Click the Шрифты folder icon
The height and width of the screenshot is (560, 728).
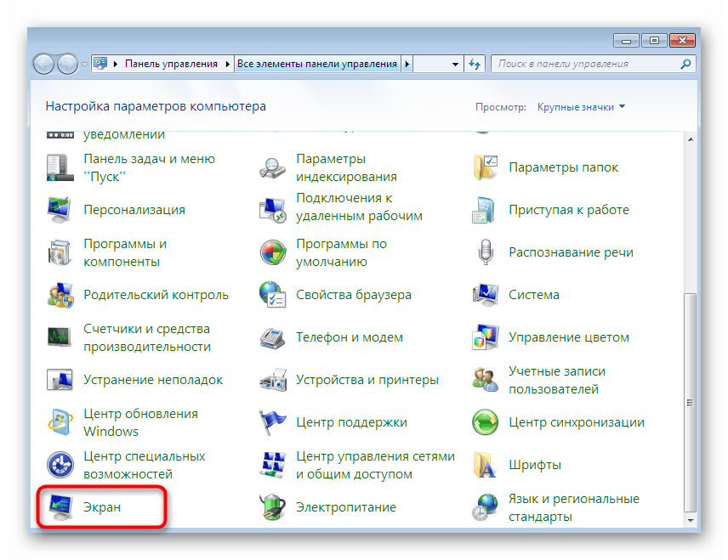[485, 465]
